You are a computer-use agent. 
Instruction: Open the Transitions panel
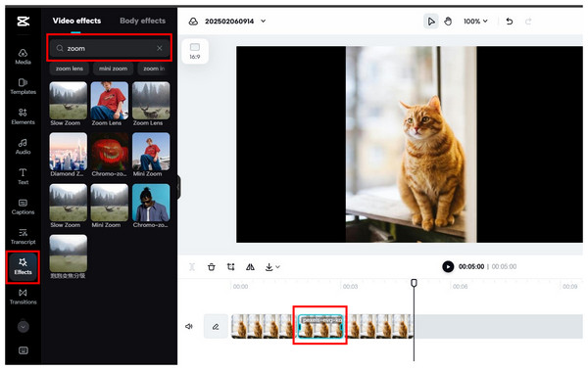tap(23, 297)
